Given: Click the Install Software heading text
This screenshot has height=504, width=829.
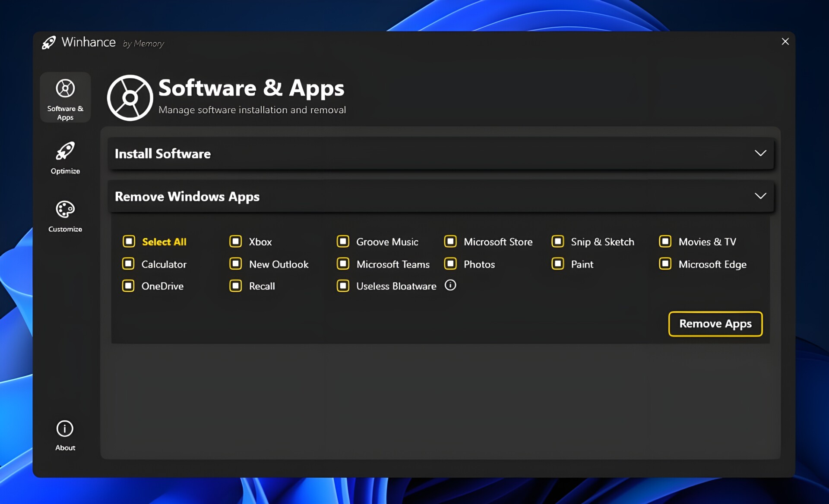Looking at the screenshot, I should [163, 154].
